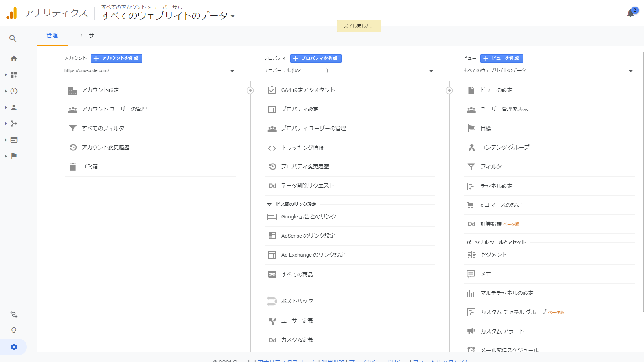The width and height of the screenshot is (644, 362).
Task: Expand the Customization sidebar arrow
Action: [x=6, y=75]
